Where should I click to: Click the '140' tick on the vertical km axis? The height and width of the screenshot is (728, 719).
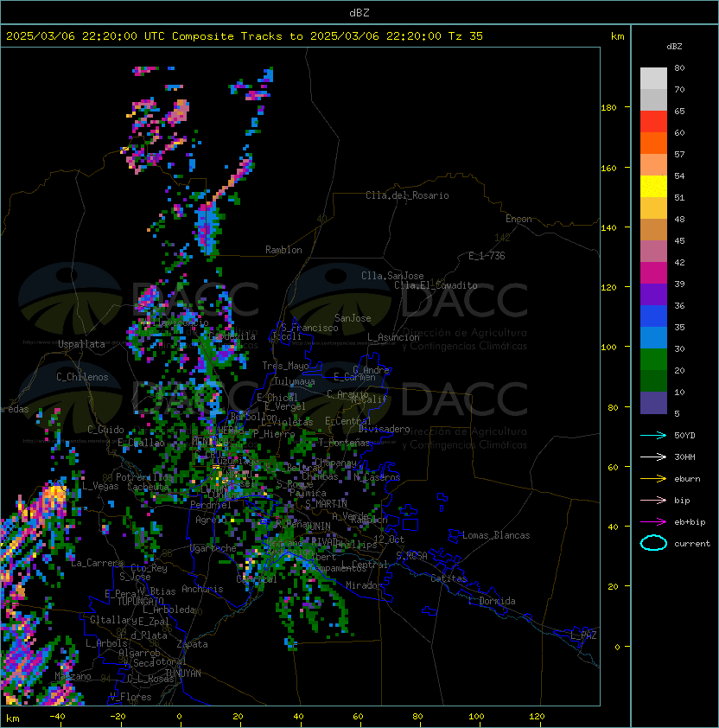608,227
